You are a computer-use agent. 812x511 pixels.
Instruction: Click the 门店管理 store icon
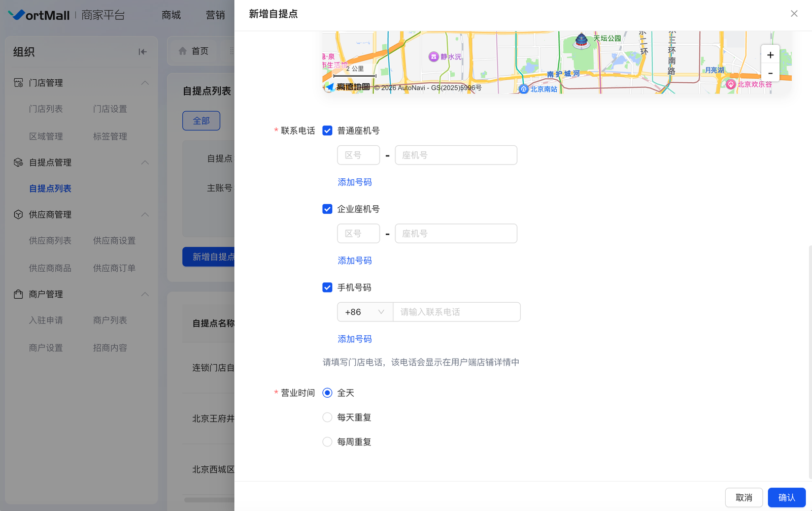[18, 83]
